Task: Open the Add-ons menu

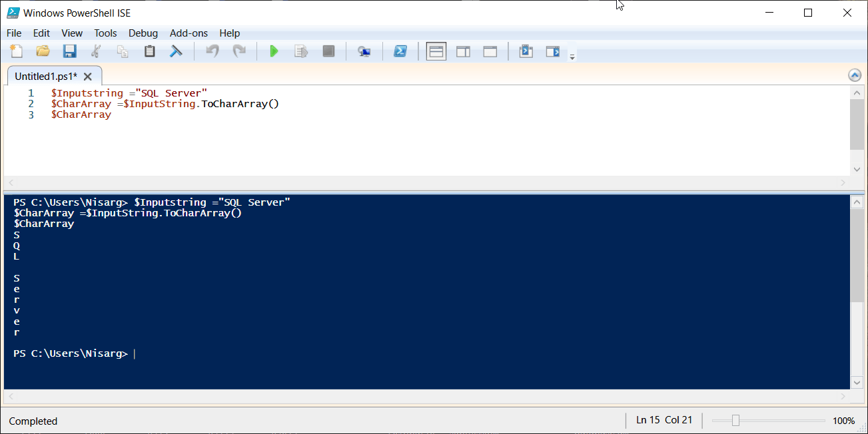Action: [189, 33]
